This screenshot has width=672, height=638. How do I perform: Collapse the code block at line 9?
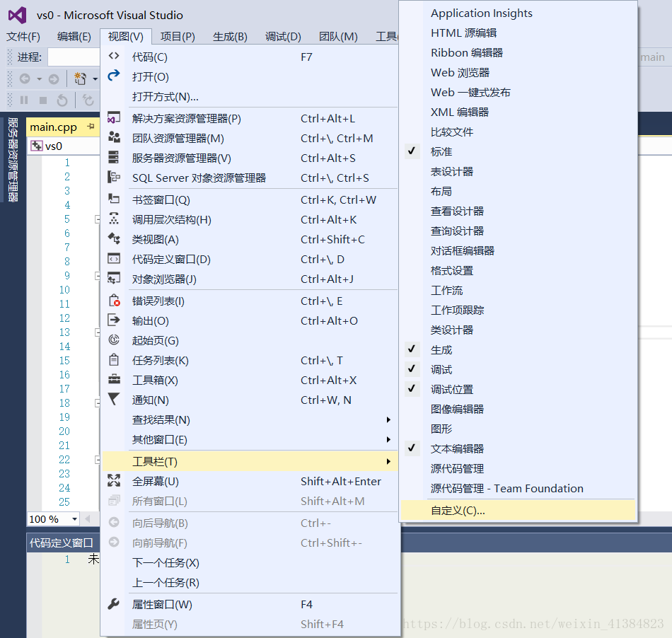98,276
